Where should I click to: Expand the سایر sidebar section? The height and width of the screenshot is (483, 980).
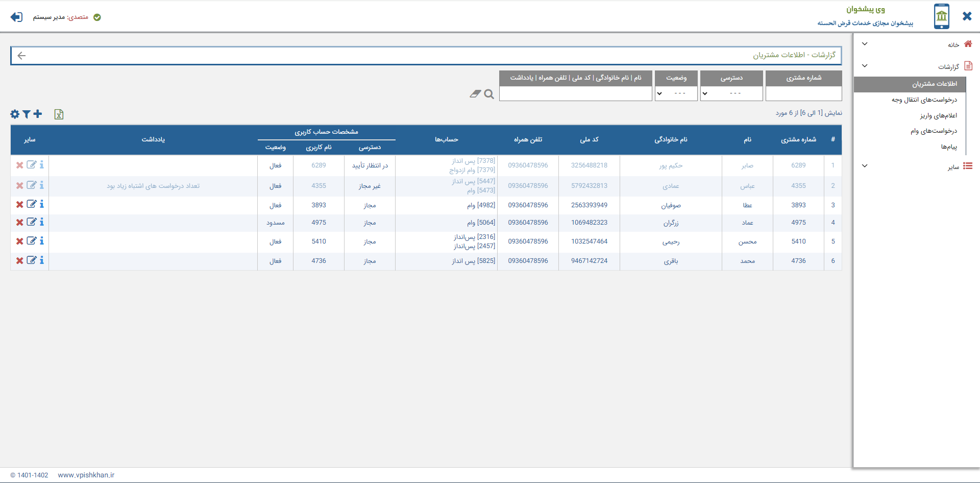865,166
